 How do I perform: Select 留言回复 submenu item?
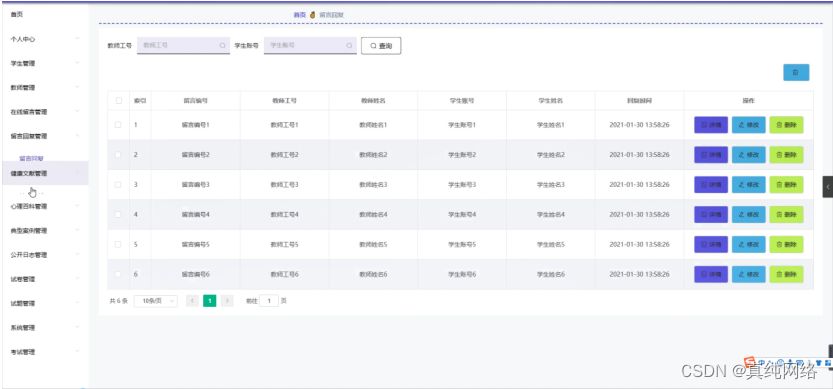31,158
